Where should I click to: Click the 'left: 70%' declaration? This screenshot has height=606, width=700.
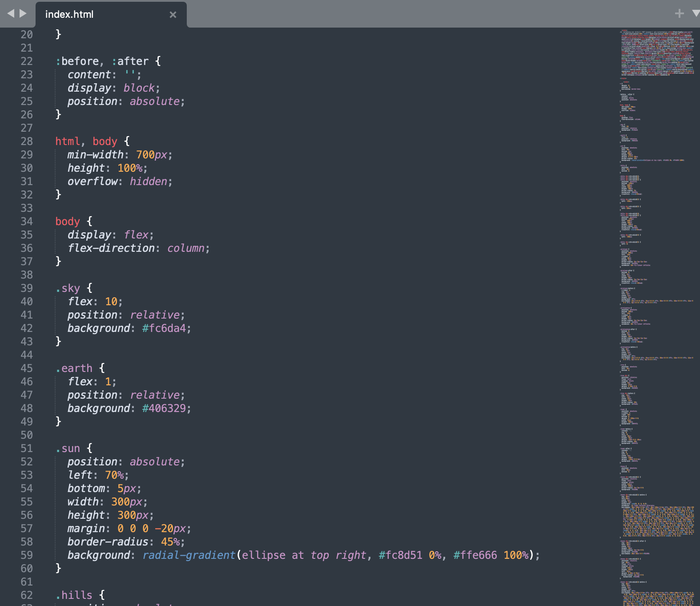click(96, 475)
